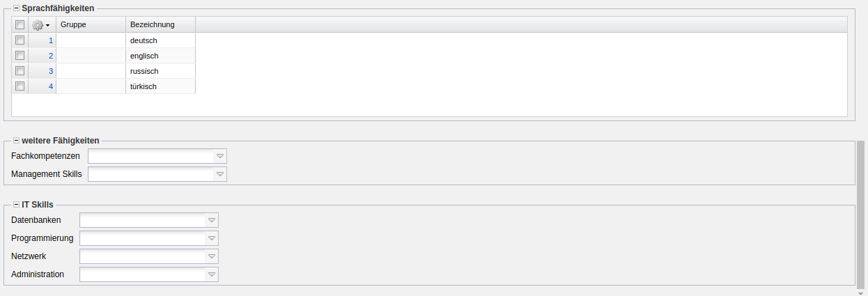
Task: Enable the türkisch row checkbox
Action: coord(20,86)
